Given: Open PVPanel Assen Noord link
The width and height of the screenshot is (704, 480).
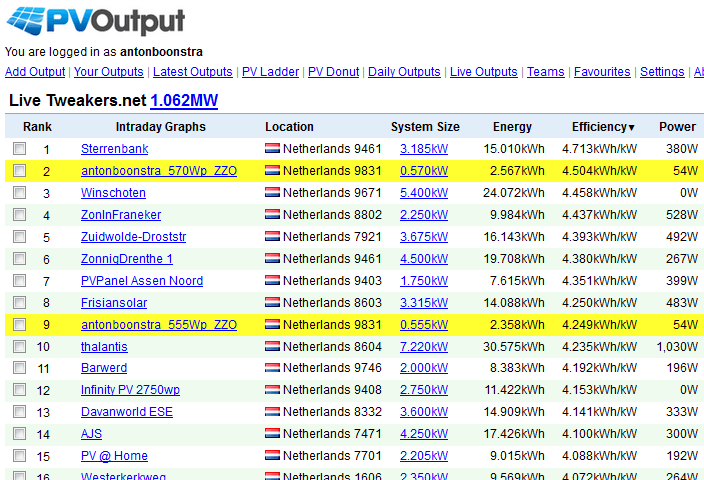Looking at the screenshot, I should pyautogui.click(x=142, y=281).
